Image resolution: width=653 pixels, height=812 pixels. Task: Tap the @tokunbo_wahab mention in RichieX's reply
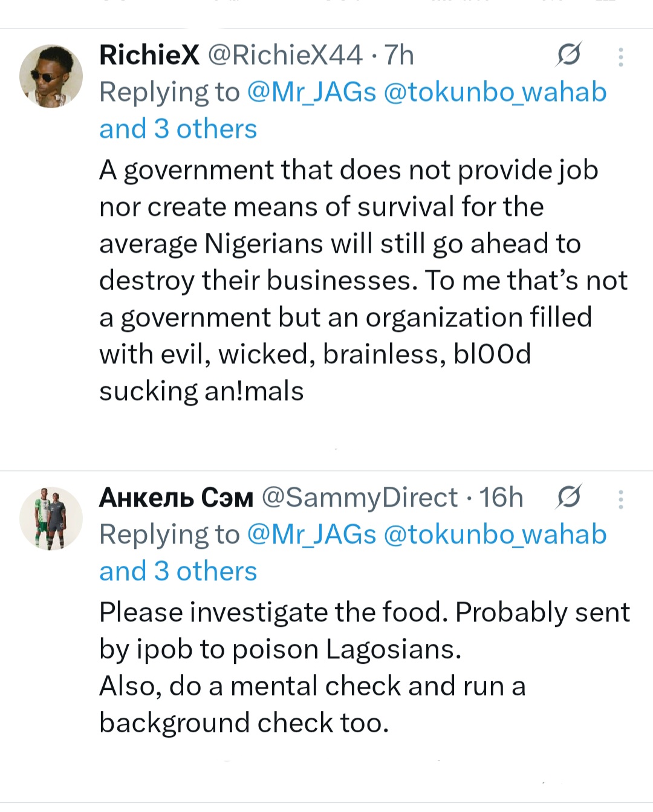pos(495,93)
